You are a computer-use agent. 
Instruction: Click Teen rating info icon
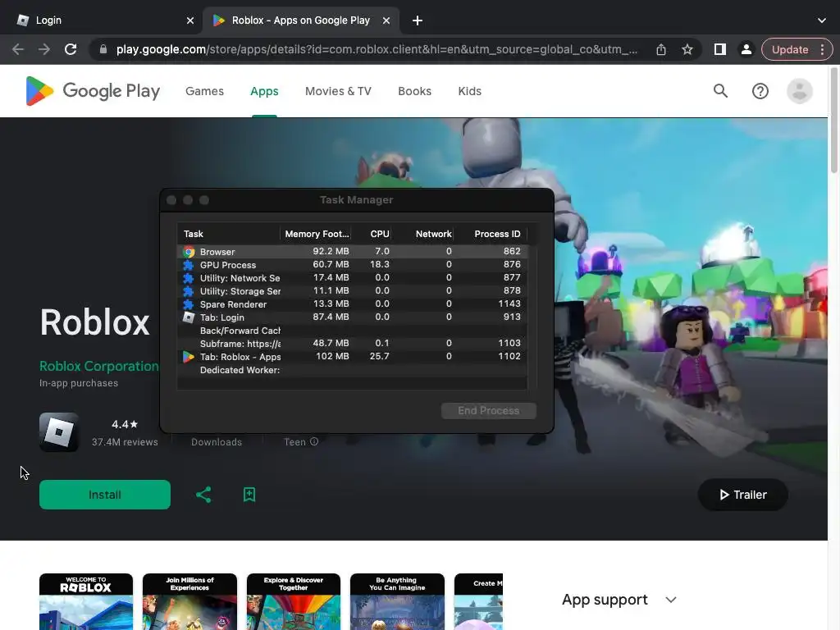(x=314, y=441)
